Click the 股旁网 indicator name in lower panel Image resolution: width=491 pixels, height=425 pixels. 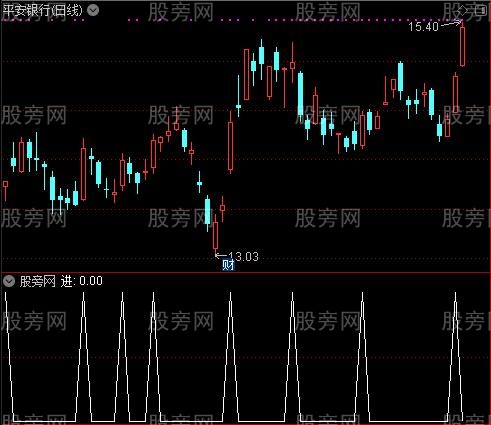click(x=37, y=281)
